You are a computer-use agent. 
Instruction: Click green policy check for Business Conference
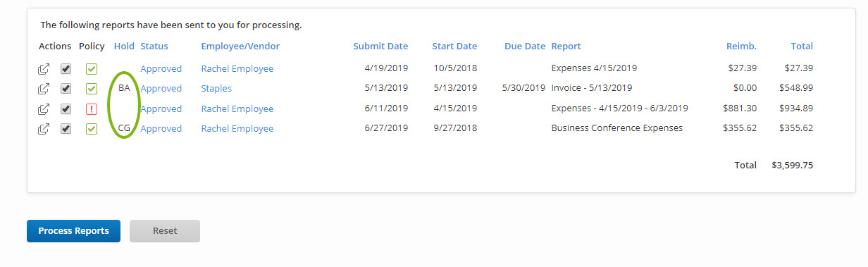coord(92,129)
